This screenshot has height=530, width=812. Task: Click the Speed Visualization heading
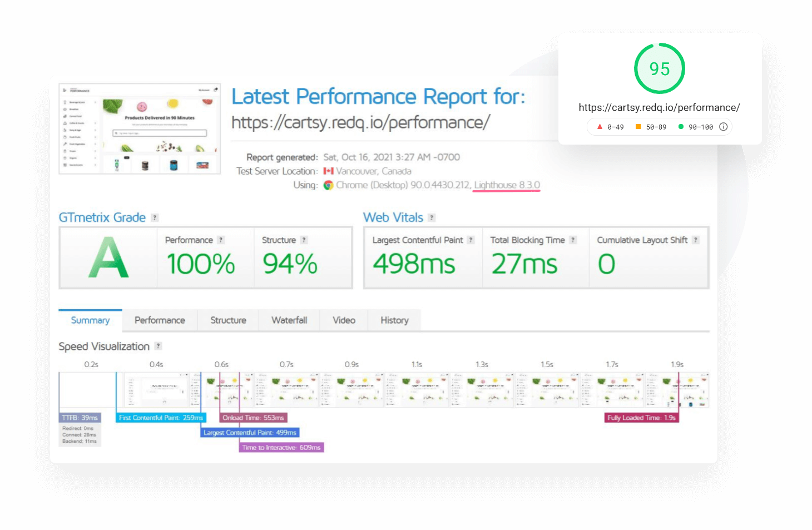(x=104, y=346)
